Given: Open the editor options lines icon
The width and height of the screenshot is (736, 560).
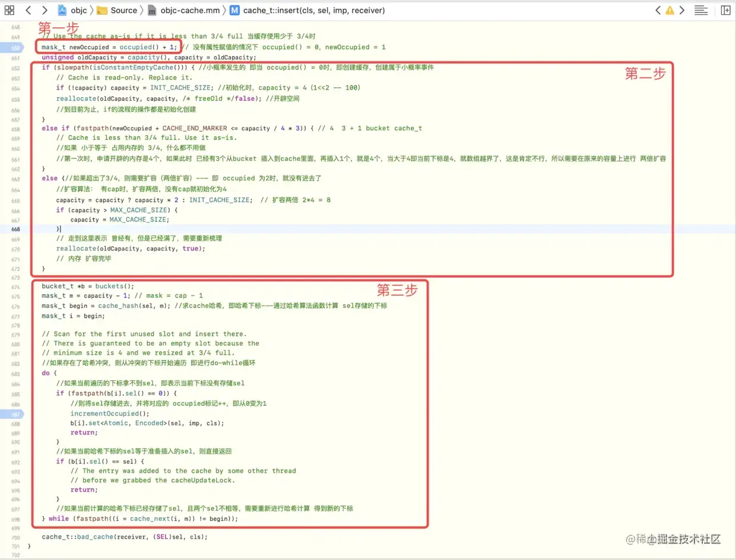Looking at the screenshot, I should tap(701, 10).
